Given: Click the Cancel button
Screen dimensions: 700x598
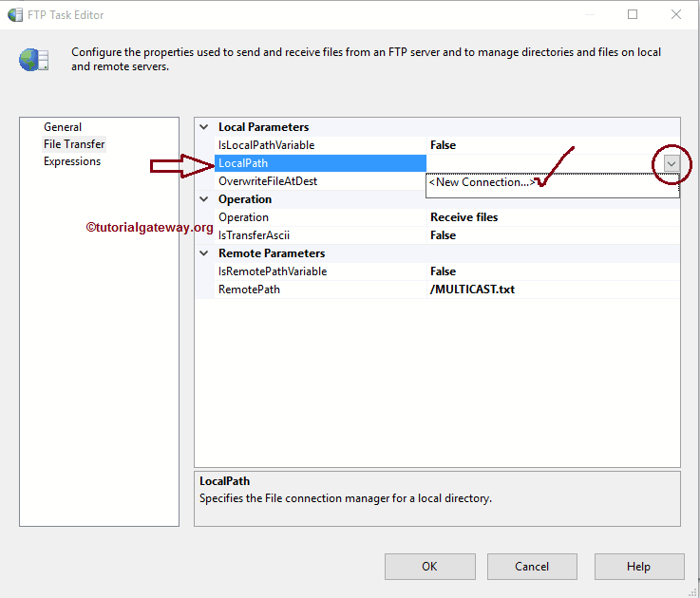Looking at the screenshot, I should click(532, 567).
